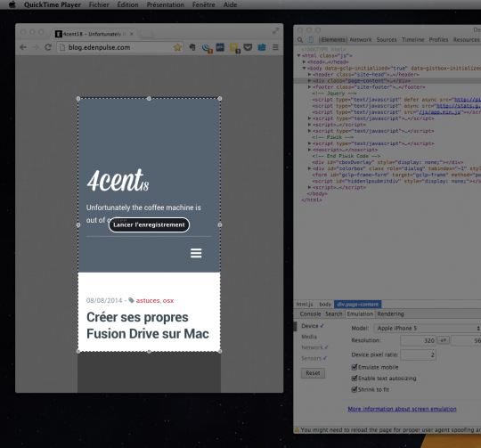Open the Console drawer tab
This screenshot has height=448, width=481.
click(x=310, y=314)
